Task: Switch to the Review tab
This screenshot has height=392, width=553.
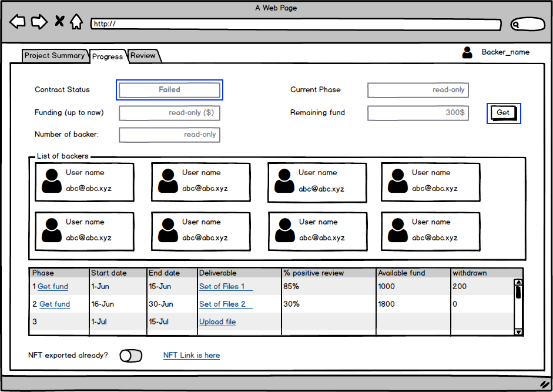Action: tap(143, 56)
